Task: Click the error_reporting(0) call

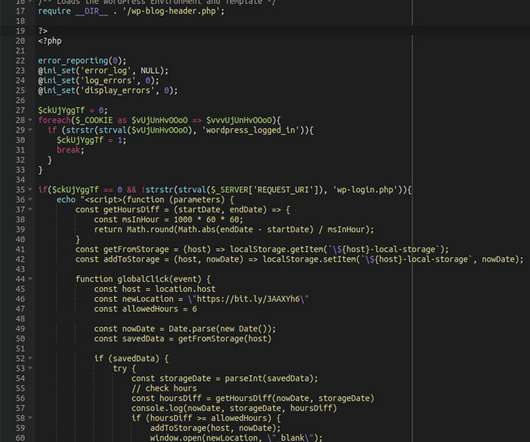Action: (82, 61)
